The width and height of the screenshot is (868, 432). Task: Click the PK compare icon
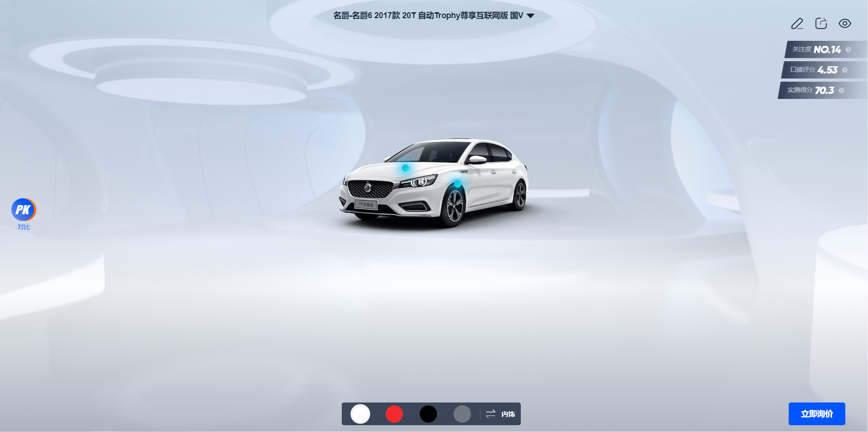coord(24,210)
